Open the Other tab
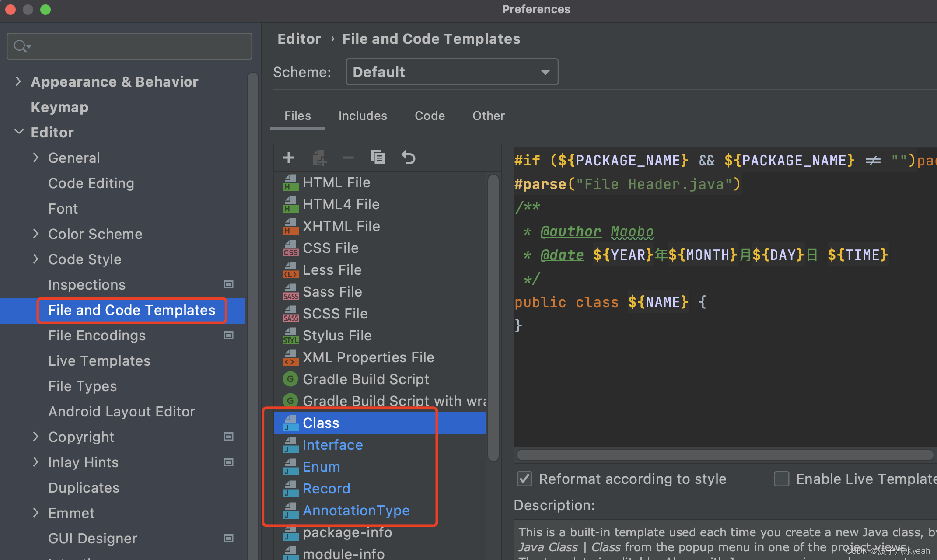This screenshot has height=560, width=937. [x=488, y=115]
